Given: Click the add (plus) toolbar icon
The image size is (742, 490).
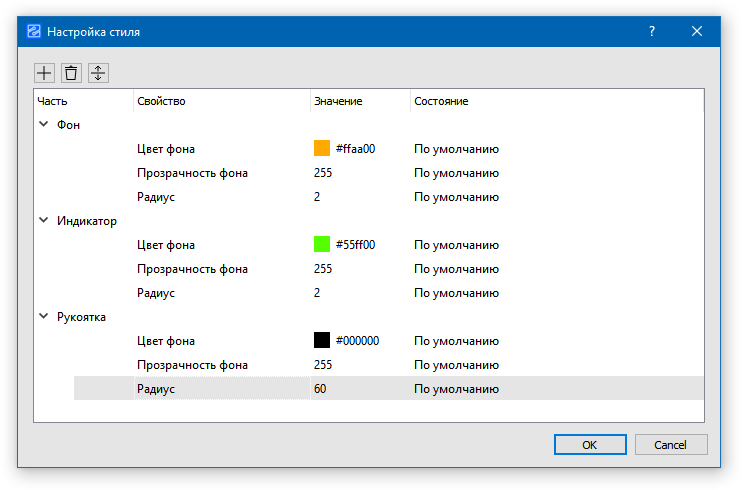Looking at the screenshot, I should pyautogui.click(x=45, y=73).
